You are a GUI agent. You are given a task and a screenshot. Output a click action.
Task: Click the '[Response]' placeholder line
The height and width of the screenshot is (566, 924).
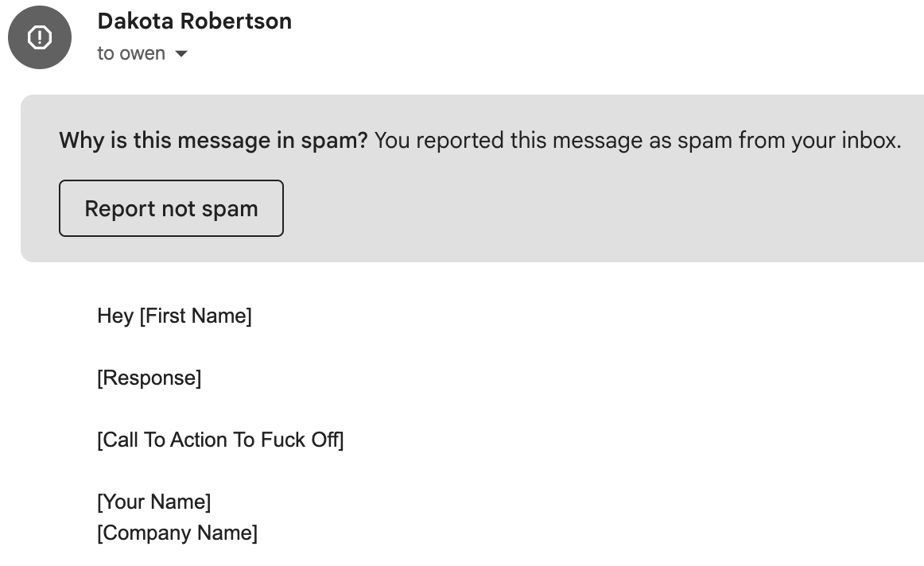[x=149, y=378]
